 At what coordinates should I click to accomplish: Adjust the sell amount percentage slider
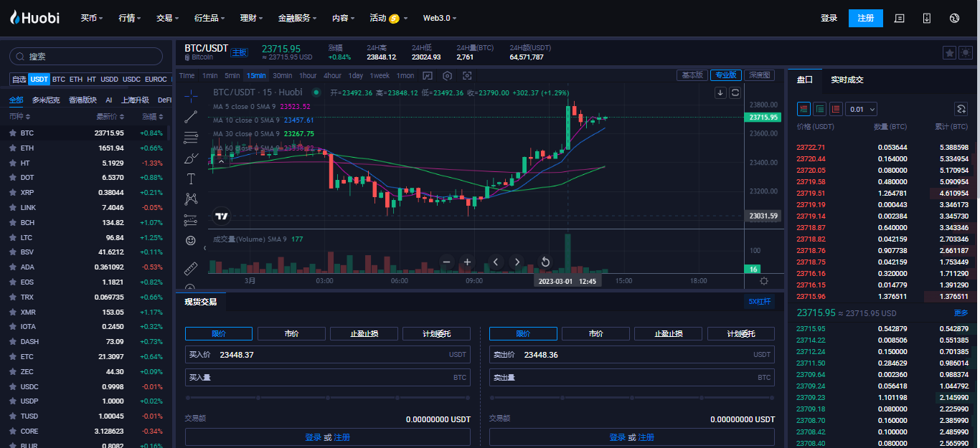(x=632, y=397)
